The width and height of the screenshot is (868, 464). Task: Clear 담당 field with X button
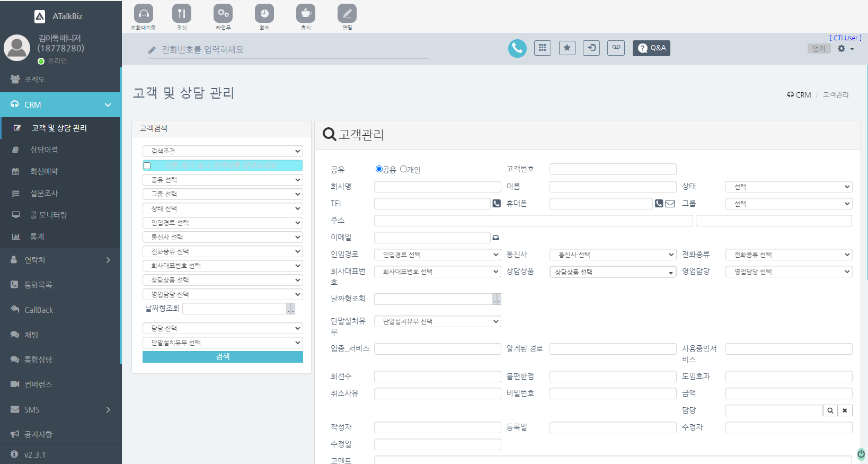[845, 410]
